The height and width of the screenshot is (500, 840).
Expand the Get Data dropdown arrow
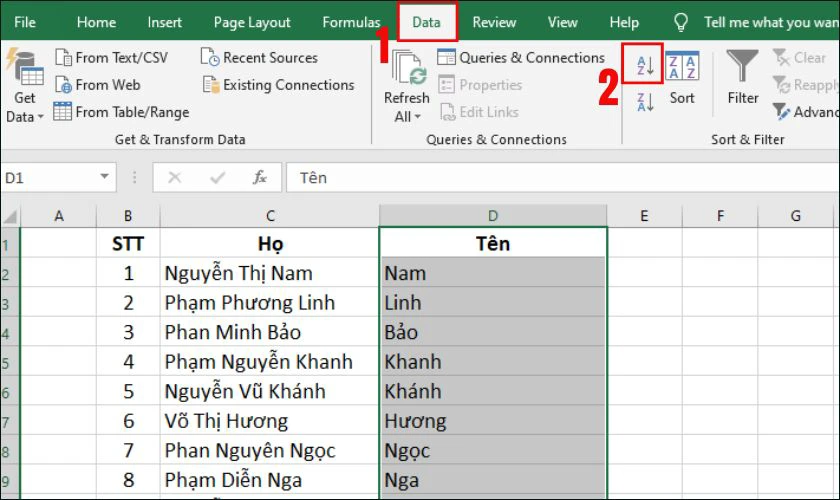40,117
